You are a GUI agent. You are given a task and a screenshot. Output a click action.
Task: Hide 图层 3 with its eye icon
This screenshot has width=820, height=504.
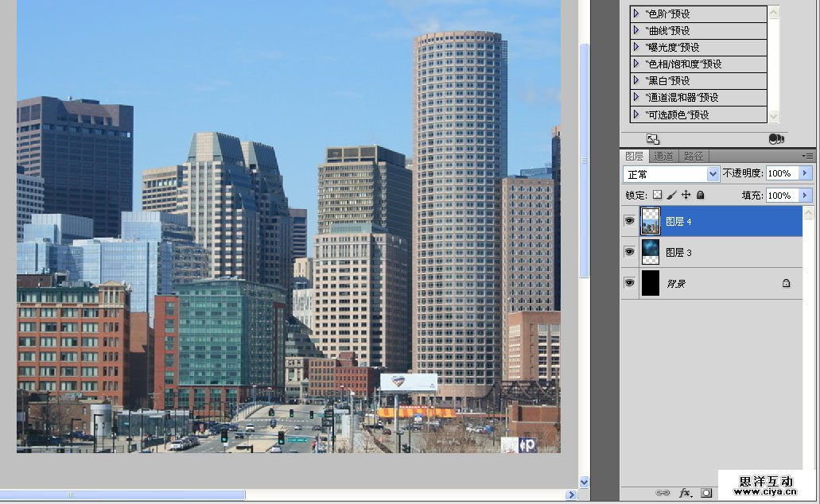pos(630,252)
